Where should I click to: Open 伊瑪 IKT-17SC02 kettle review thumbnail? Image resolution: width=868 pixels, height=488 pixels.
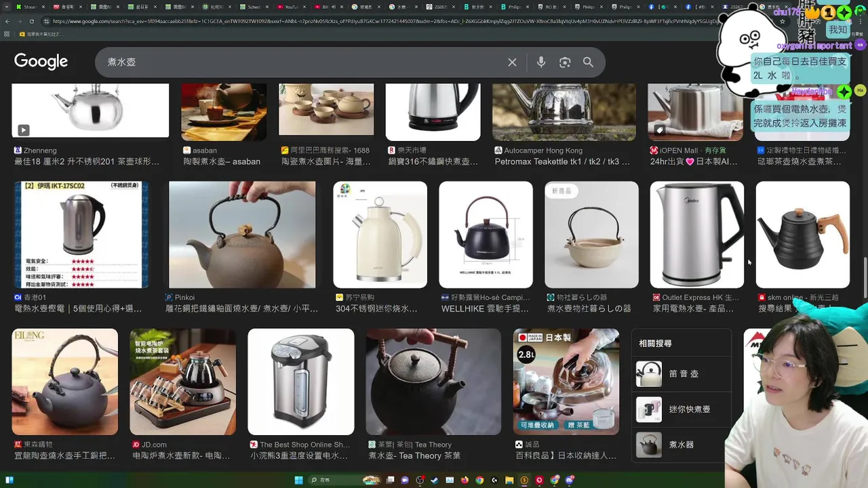click(82, 235)
